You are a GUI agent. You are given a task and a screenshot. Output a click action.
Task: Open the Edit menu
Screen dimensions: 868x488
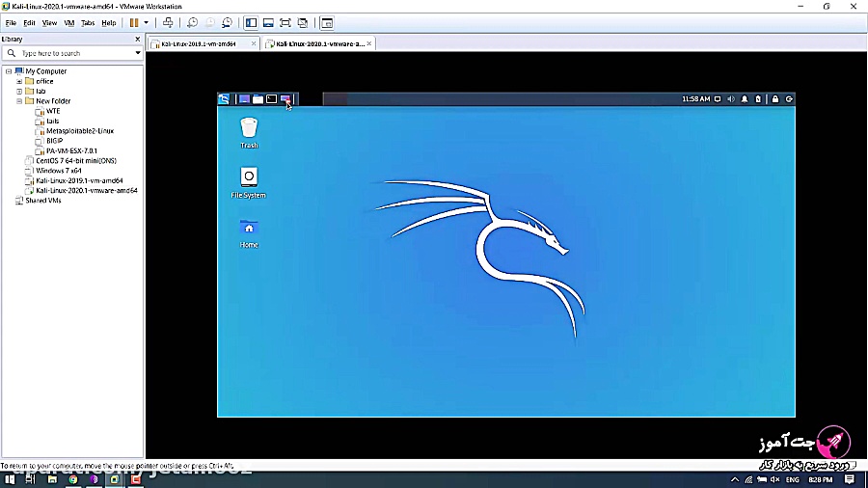point(29,23)
